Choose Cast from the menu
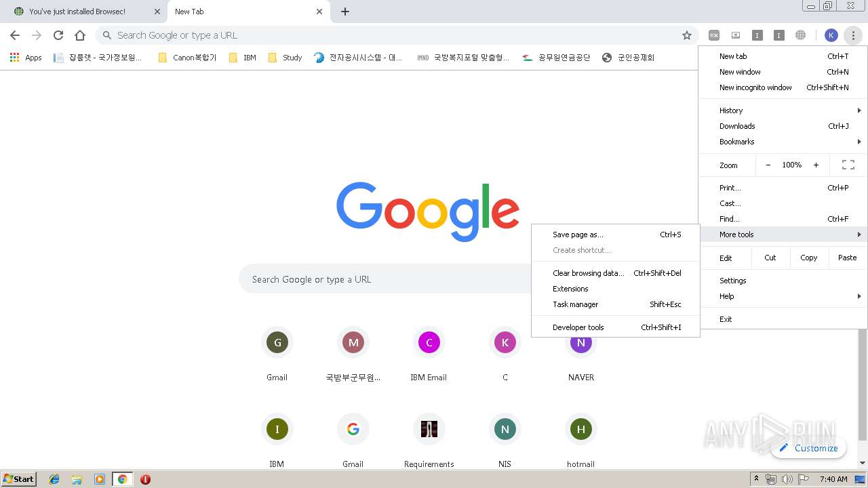Viewport: 868px width, 488px height. click(783, 203)
